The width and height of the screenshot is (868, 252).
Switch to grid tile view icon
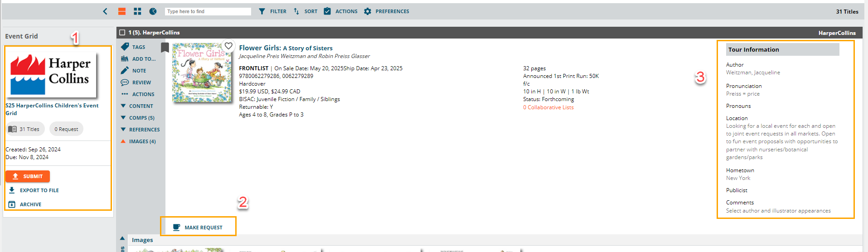pyautogui.click(x=137, y=11)
